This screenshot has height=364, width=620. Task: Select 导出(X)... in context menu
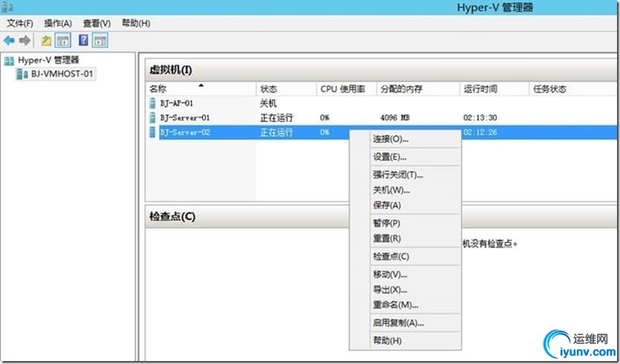coord(406,290)
